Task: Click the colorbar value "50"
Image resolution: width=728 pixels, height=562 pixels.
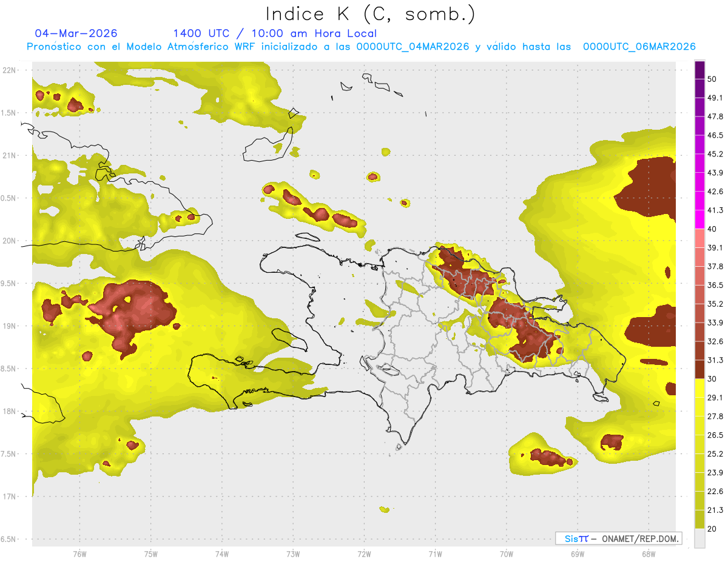Action: [x=712, y=79]
